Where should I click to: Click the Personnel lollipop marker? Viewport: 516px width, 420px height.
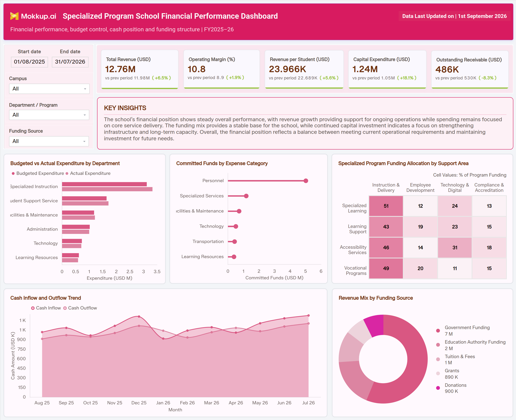click(x=306, y=181)
